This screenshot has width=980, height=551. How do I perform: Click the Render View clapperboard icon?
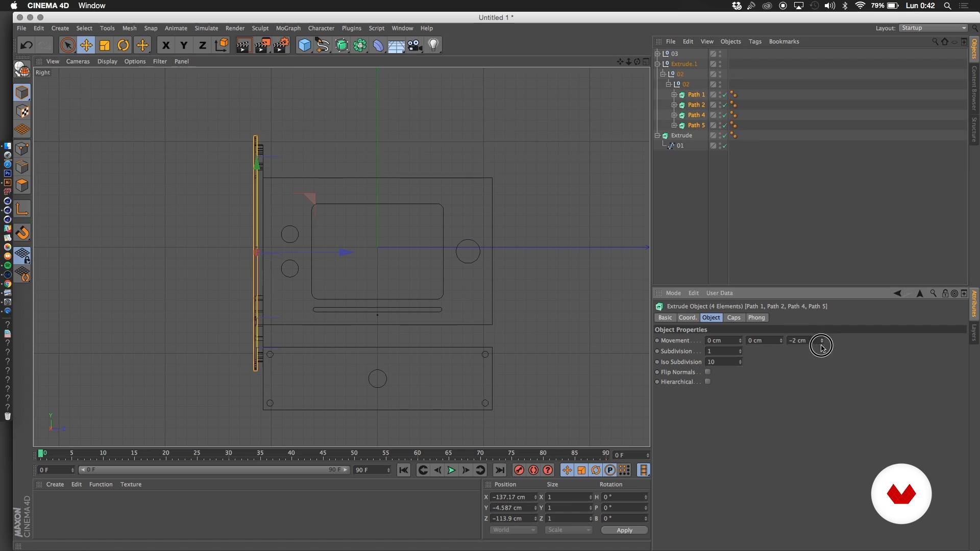click(243, 45)
